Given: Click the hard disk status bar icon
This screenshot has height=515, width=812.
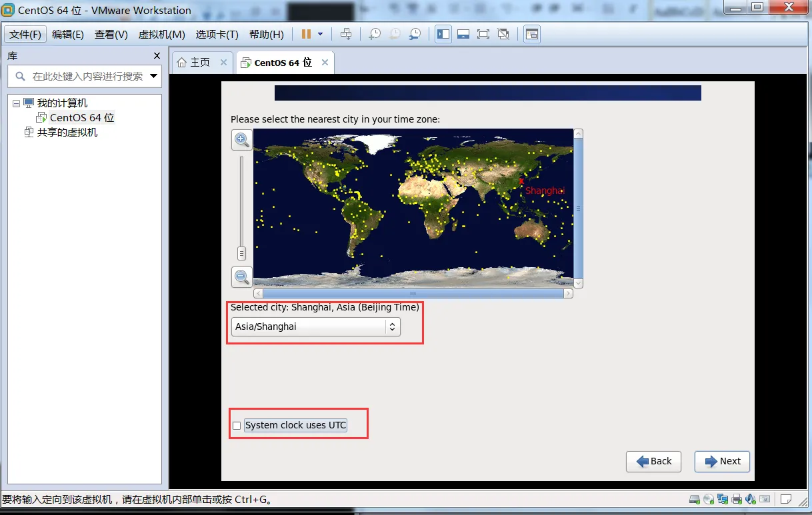Looking at the screenshot, I should 695,499.
